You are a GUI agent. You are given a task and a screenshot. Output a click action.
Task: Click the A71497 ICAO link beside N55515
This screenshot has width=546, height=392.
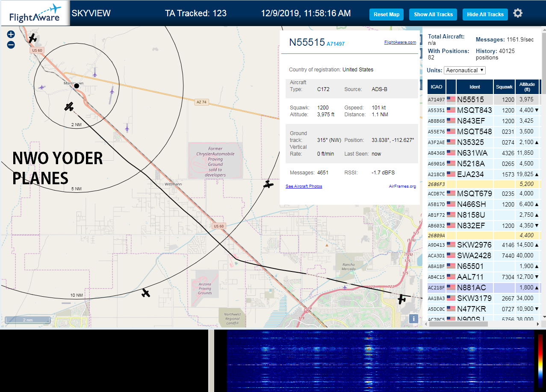[x=336, y=44]
